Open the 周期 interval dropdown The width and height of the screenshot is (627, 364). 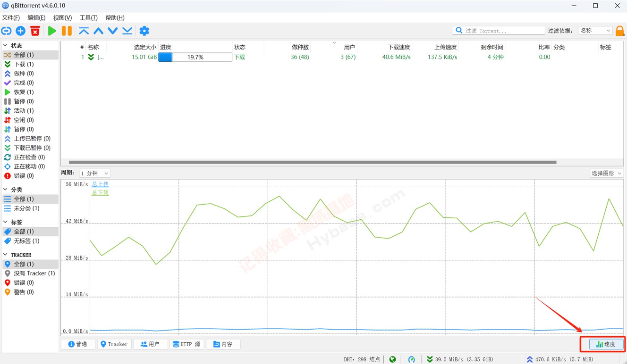point(94,173)
